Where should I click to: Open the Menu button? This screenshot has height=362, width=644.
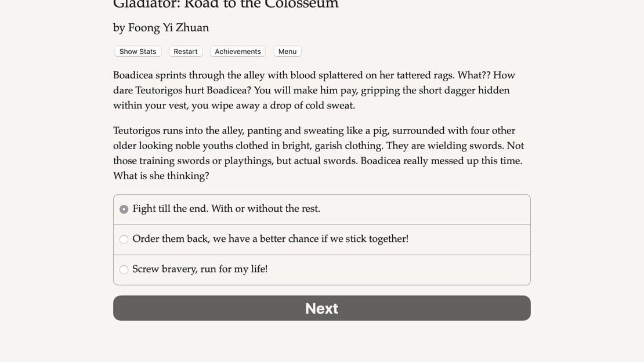tap(287, 52)
